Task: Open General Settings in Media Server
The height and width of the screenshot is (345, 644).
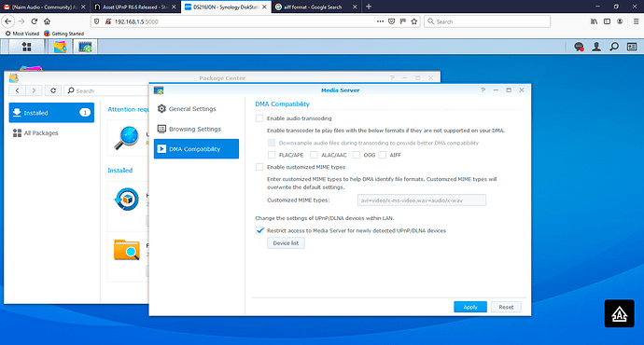Action: (x=196, y=109)
